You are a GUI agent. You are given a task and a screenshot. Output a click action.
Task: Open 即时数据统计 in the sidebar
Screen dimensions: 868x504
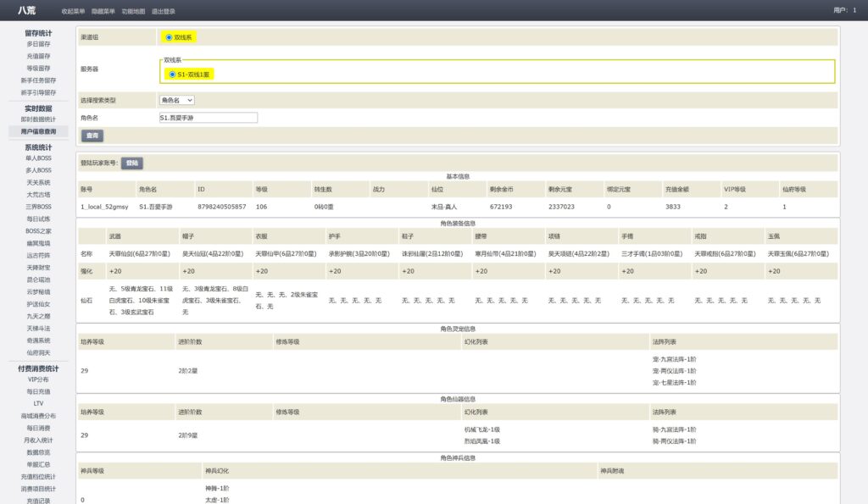38,119
